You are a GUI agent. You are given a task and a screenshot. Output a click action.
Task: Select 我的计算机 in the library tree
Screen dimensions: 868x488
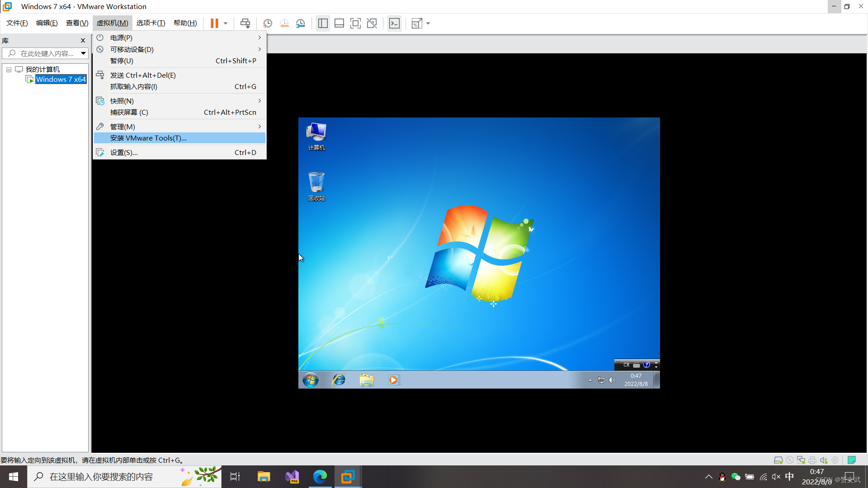pos(42,69)
